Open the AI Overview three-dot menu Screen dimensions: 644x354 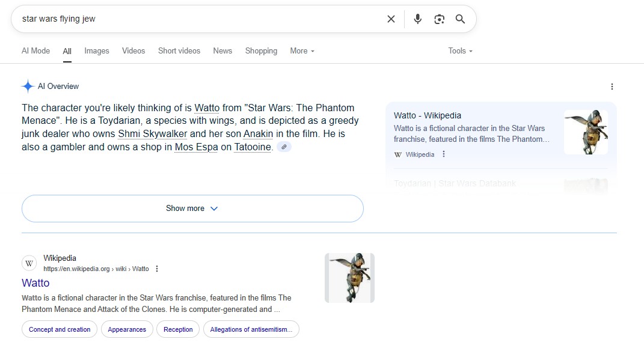pos(612,87)
